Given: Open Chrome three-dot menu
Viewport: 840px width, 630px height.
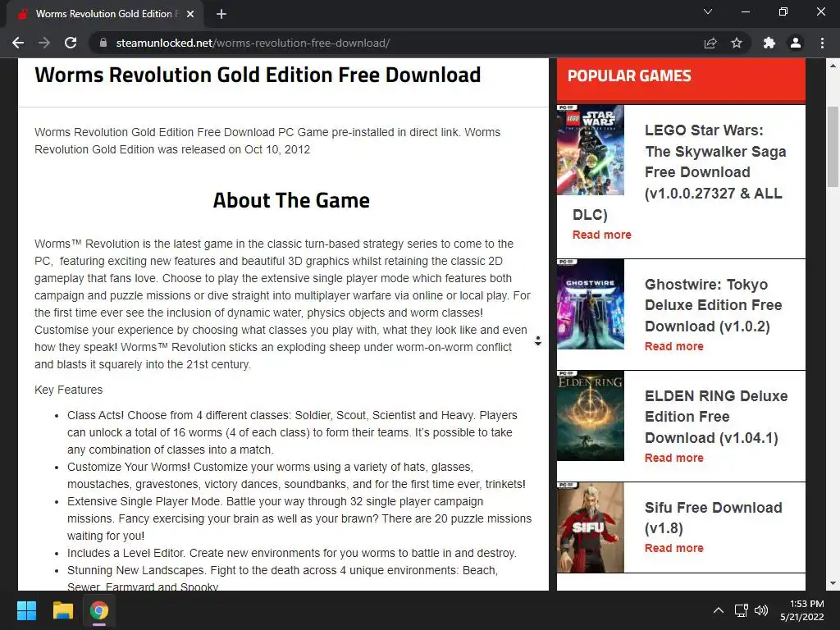Looking at the screenshot, I should (x=822, y=43).
